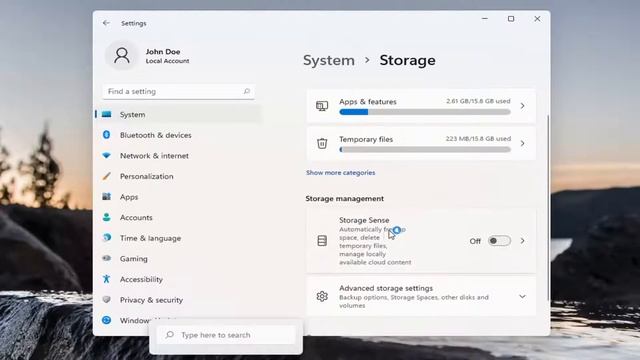Click the John Doe profile avatar
640x360 pixels.
122,55
